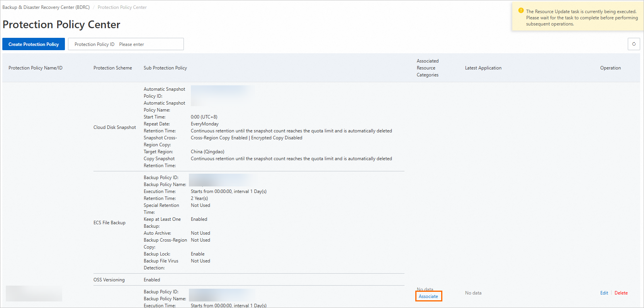Image resolution: width=644 pixels, height=308 pixels.
Task: Click Enable value for Backup Lock
Action: tap(198, 254)
